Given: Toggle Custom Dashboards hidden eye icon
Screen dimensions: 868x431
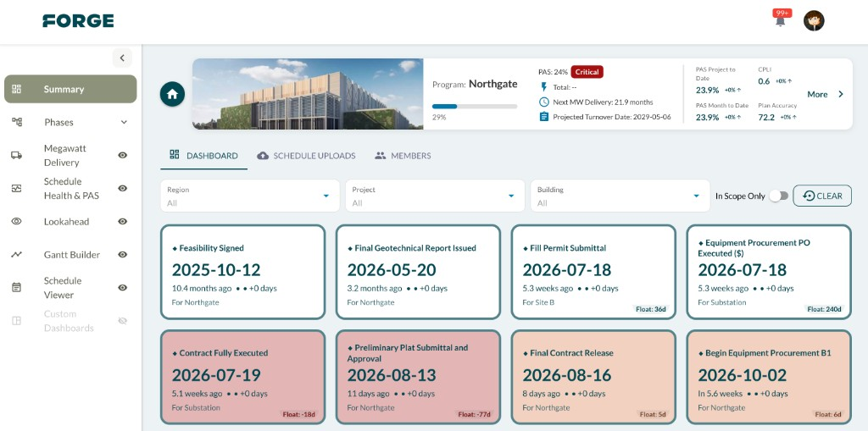Looking at the screenshot, I should (123, 321).
